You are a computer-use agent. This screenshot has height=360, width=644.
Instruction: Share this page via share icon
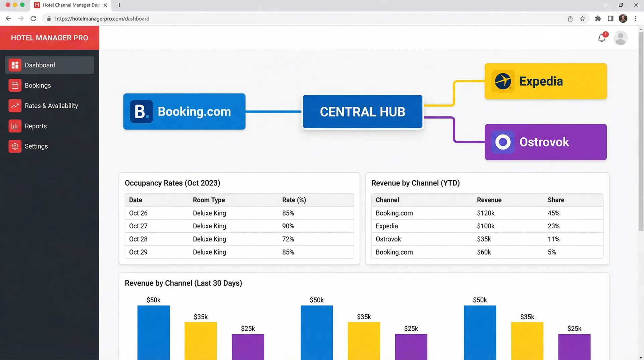(x=570, y=19)
